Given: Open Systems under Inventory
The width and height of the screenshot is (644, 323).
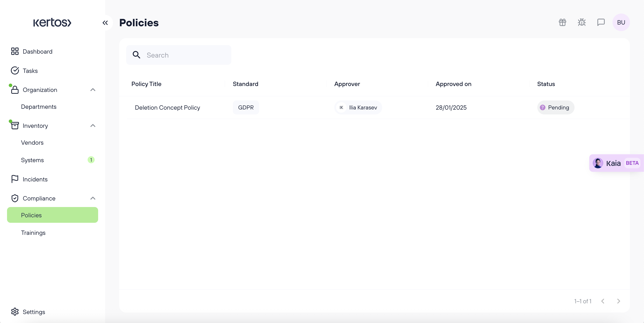Looking at the screenshot, I should click(32, 160).
